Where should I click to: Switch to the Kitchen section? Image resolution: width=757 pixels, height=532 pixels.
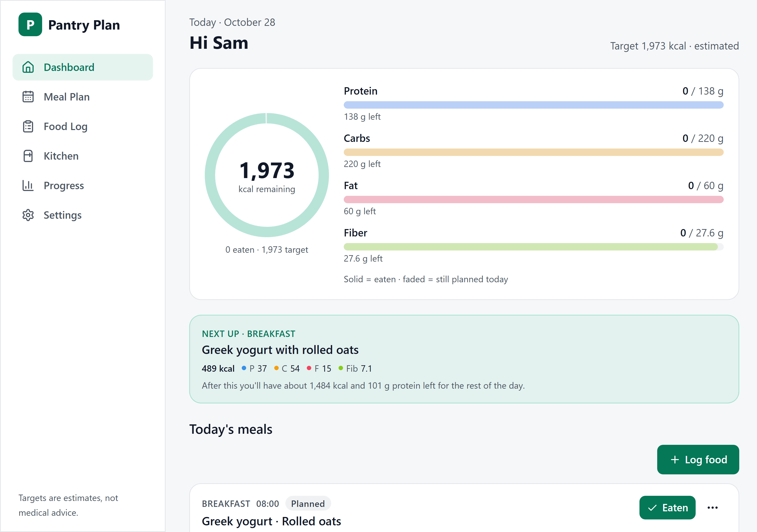tap(83, 156)
